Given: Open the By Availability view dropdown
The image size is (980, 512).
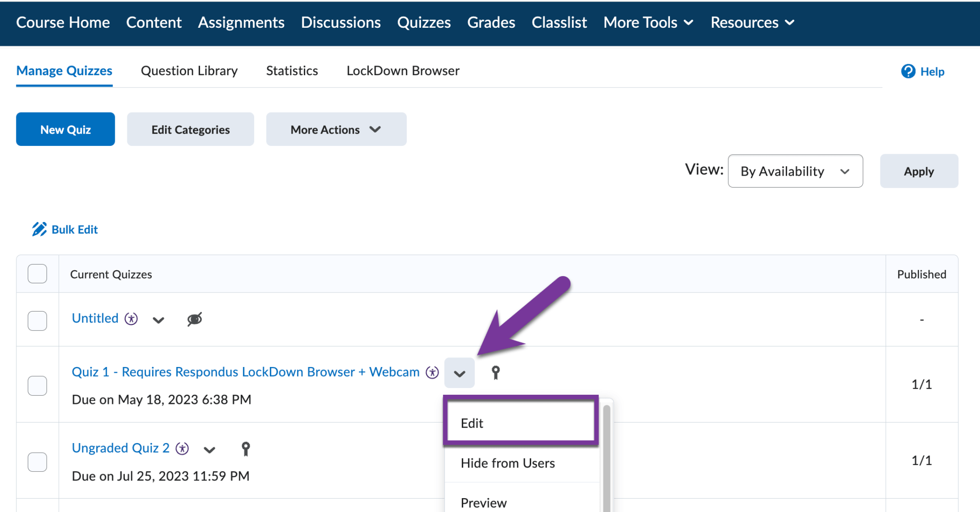Looking at the screenshot, I should coord(795,171).
